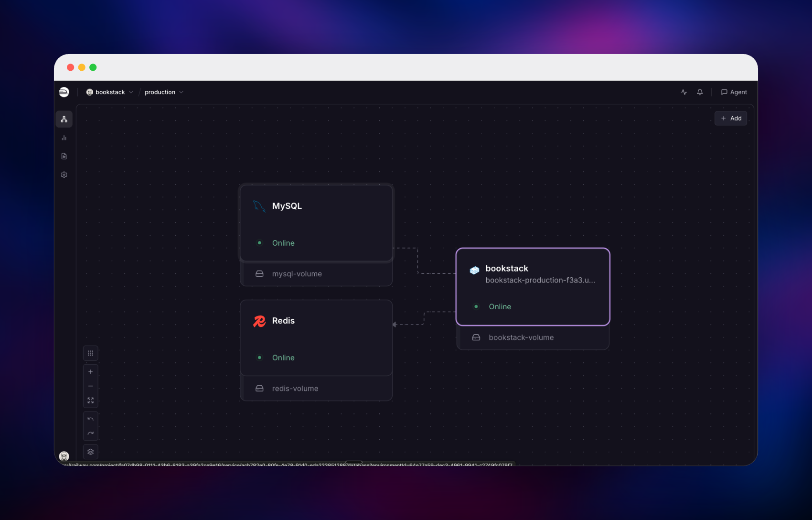Click the redis-volume disk icon
Viewport: 812px width, 520px height.
tap(259, 389)
